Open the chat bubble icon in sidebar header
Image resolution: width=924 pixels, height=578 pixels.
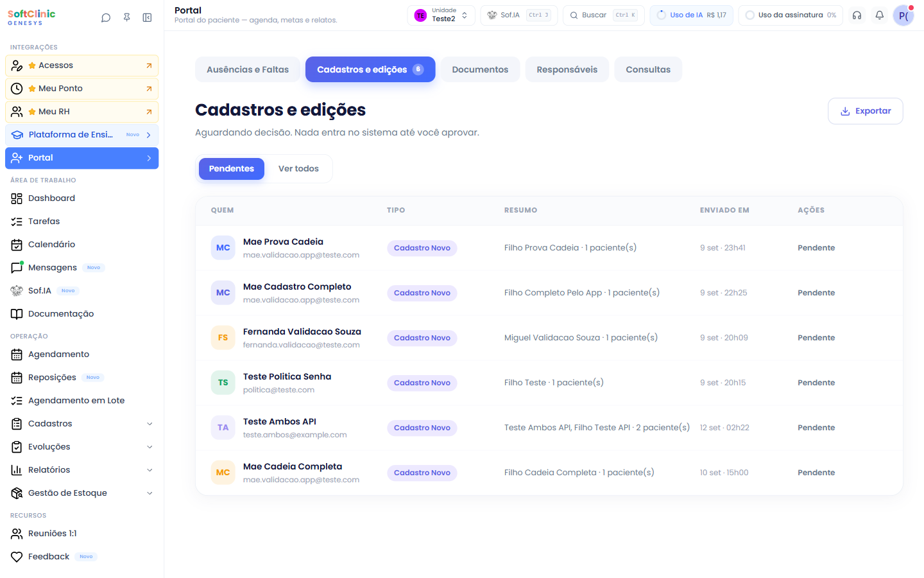106,18
